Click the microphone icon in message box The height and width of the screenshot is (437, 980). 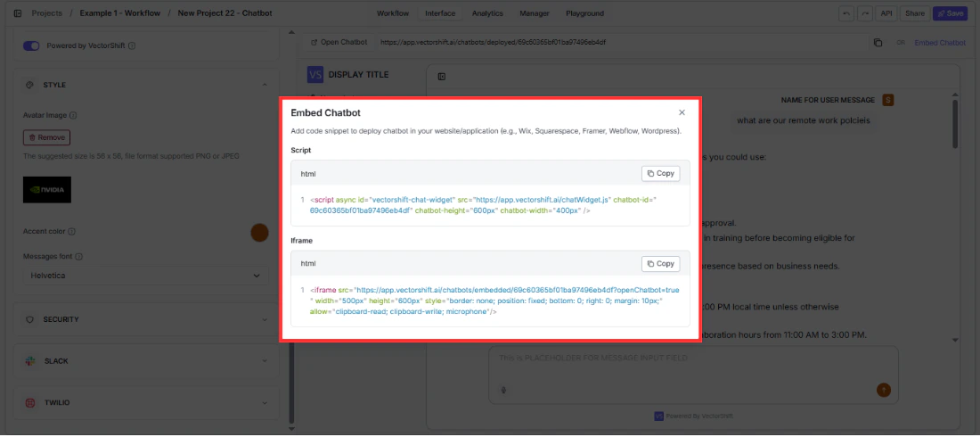click(503, 390)
